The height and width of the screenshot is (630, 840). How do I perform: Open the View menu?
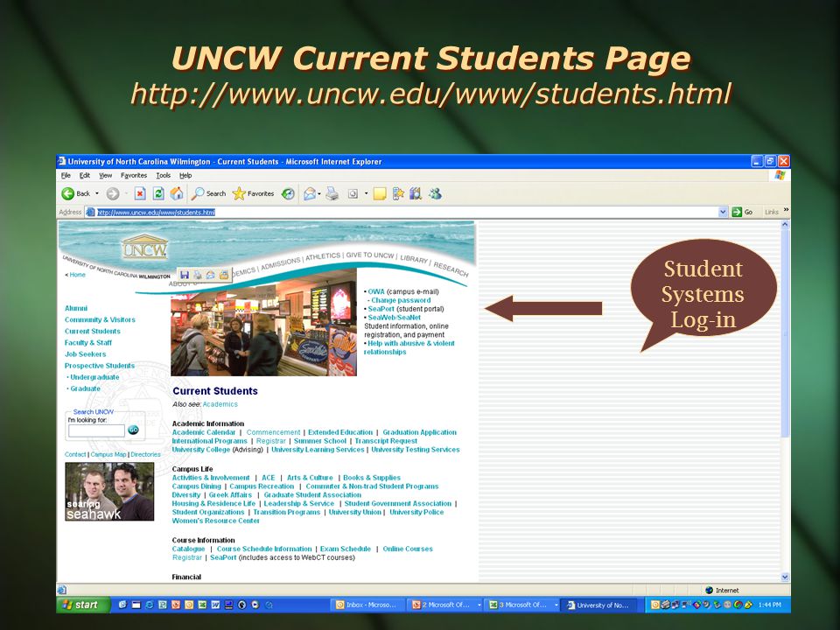106,175
